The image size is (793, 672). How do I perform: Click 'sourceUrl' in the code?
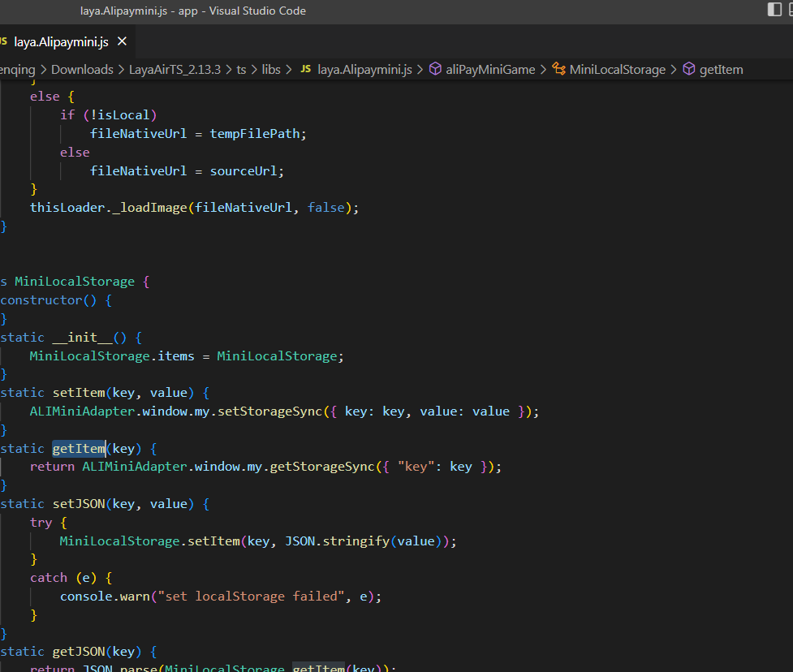244,171
